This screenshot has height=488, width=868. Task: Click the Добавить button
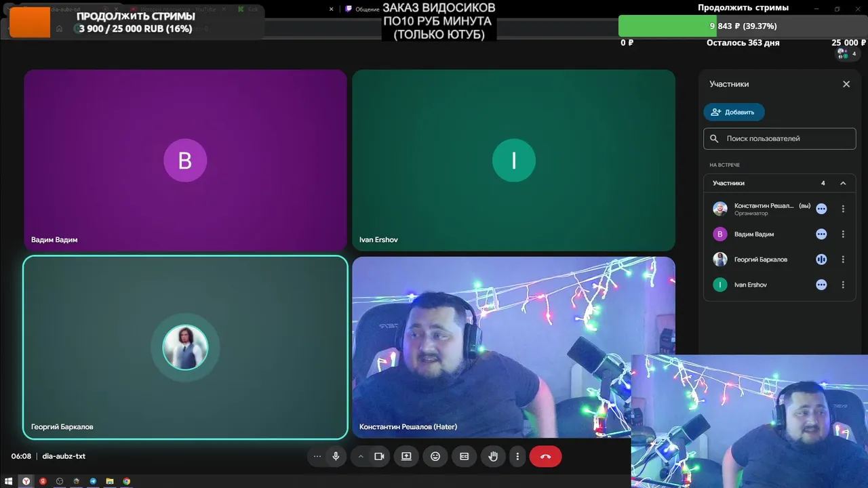click(x=734, y=112)
